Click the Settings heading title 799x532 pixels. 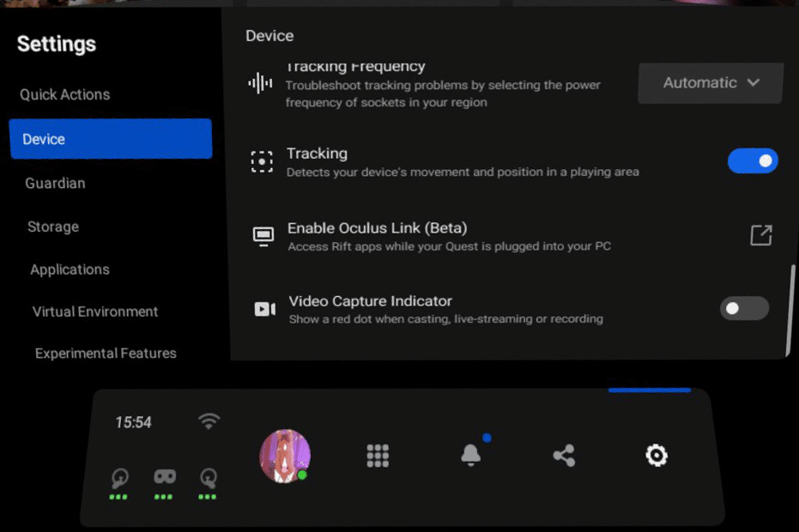pos(57,44)
